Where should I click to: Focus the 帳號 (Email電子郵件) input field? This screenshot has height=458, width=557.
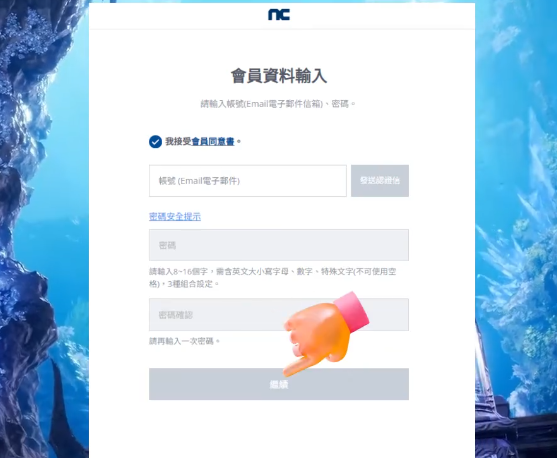click(x=248, y=181)
